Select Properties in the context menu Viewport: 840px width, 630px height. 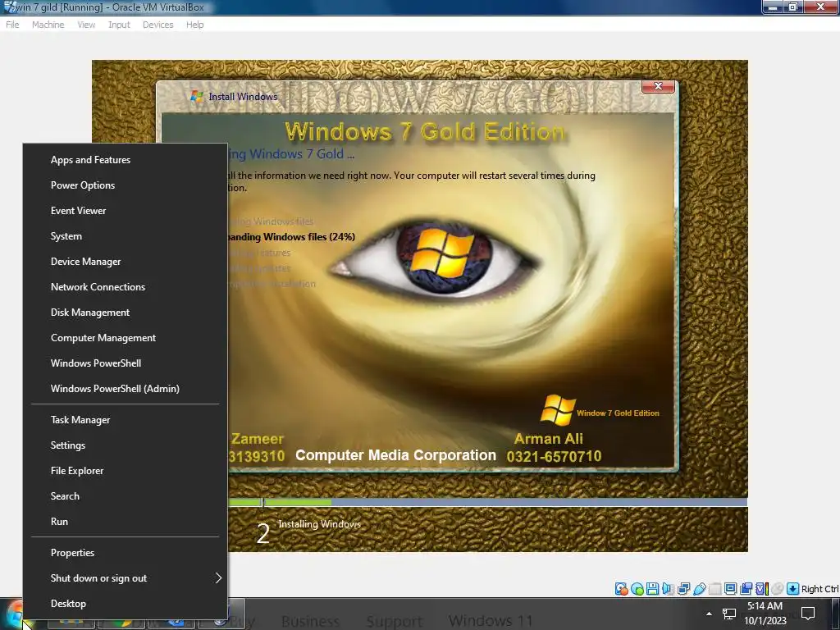126,553
